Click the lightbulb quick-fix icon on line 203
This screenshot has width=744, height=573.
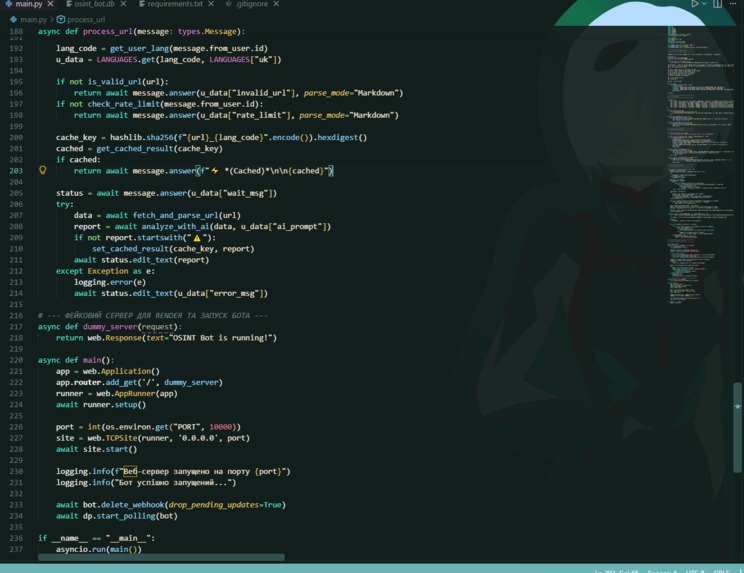click(43, 170)
